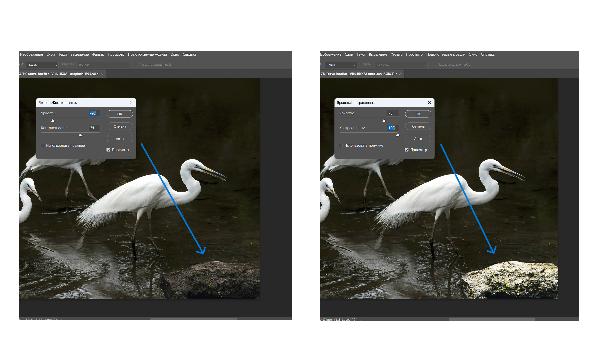The width and height of the screenshot is (598, 364).
Task: Close the left document tab with small x
Action: click(102, 74)
